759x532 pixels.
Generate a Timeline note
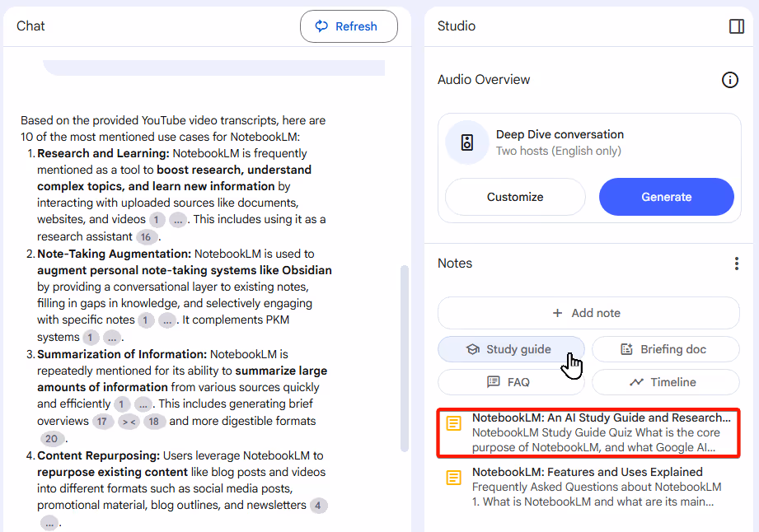pyautogui.click(x=666, y=382)
